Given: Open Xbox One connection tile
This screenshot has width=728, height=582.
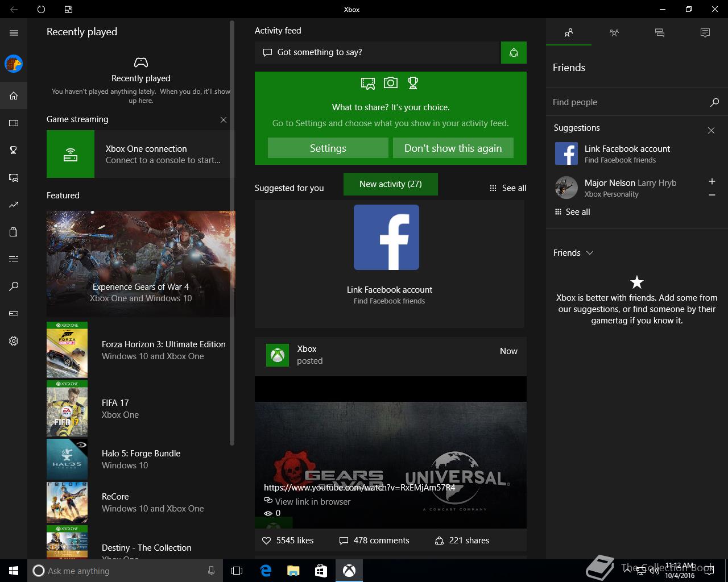Looking at the screenshot, I should click(140, 154).
